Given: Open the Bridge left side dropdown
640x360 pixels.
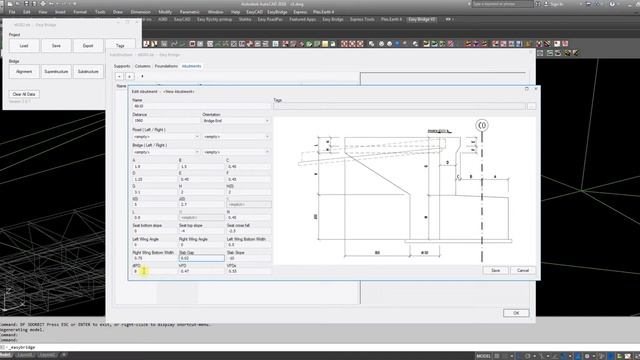Looking at the screenshot, I should click(x=166, y=152).
